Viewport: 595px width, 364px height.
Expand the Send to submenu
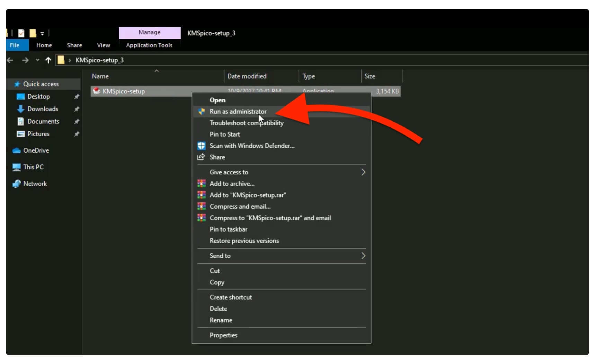[363, 256]
